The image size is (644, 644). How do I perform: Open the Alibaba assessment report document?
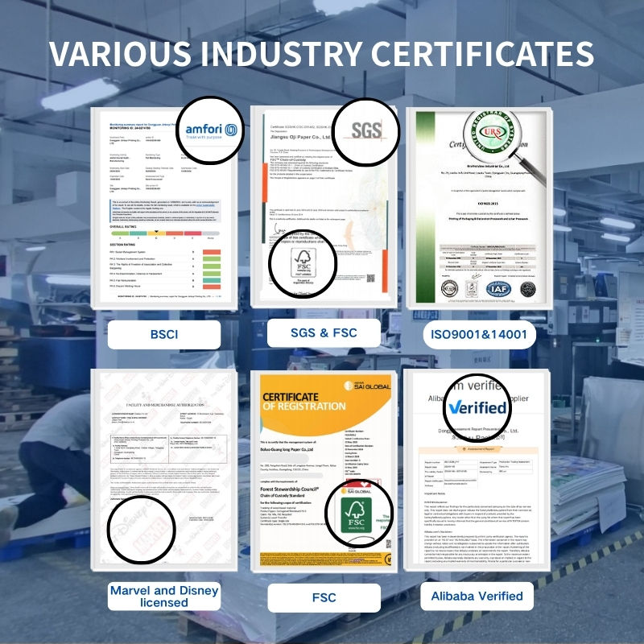coord(477,470)
